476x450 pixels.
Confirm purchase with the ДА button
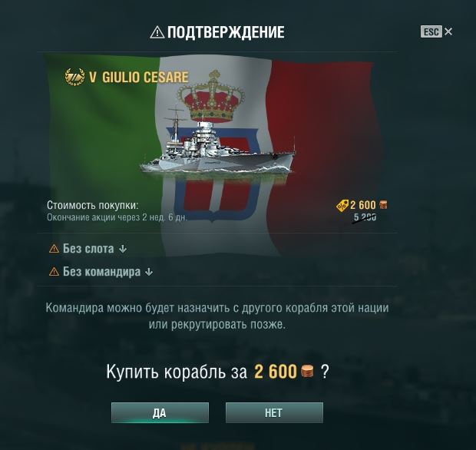click(160, 412)
